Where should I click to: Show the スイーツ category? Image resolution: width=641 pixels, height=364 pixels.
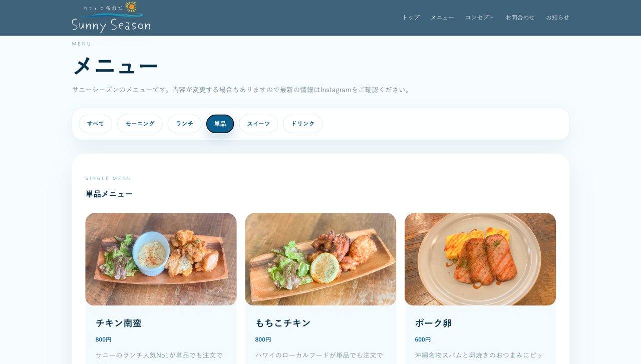point(258,124)
